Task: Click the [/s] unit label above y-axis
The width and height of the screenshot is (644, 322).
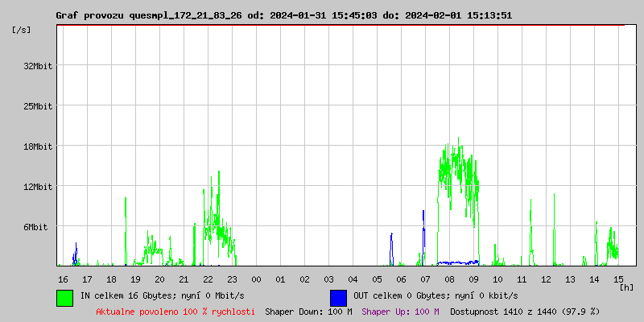Action: click(22, 29)
